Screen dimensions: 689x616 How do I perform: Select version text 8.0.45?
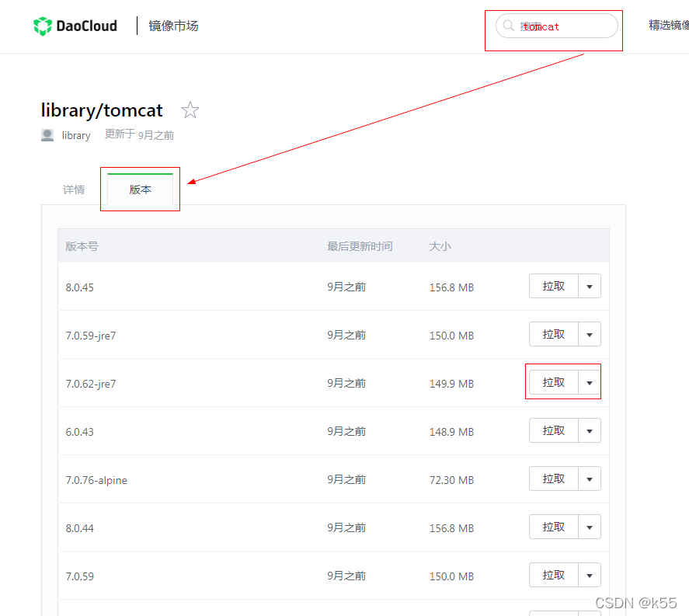tap(79, 287)
